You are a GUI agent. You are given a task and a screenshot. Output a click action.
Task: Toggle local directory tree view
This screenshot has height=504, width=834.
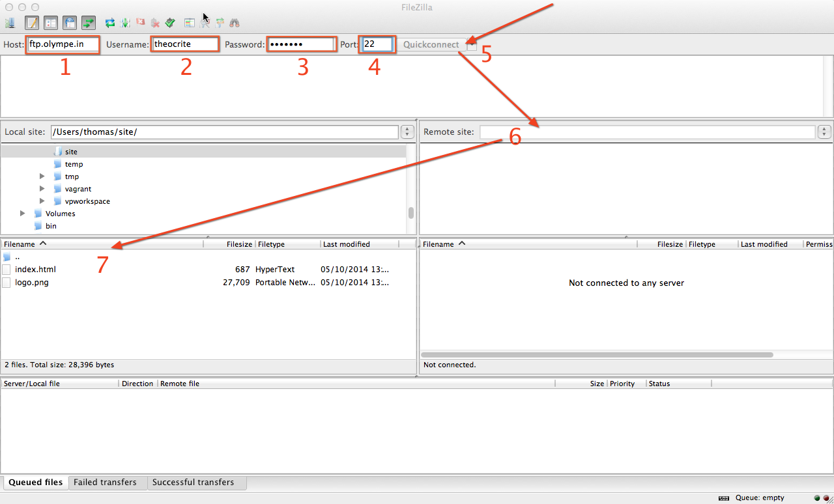pos(51,23)
